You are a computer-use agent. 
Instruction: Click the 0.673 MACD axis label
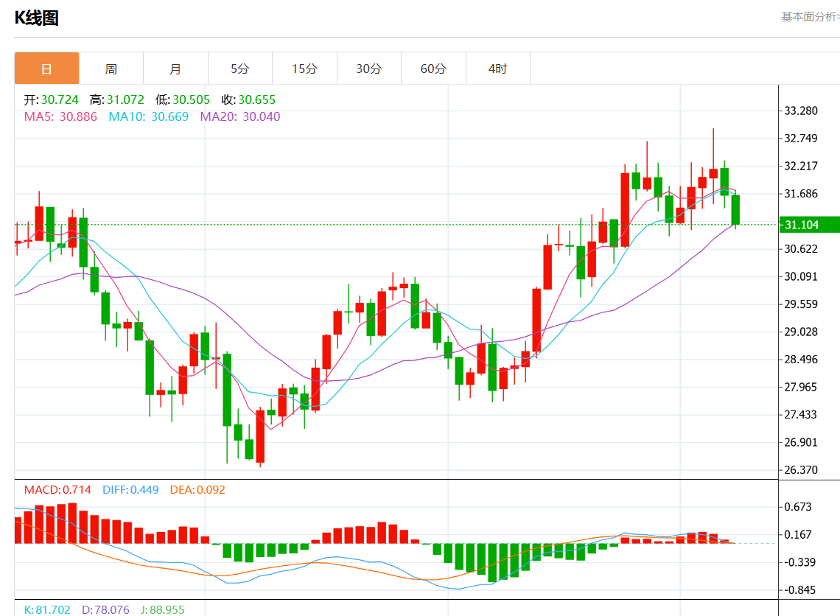tap(798, 507)
